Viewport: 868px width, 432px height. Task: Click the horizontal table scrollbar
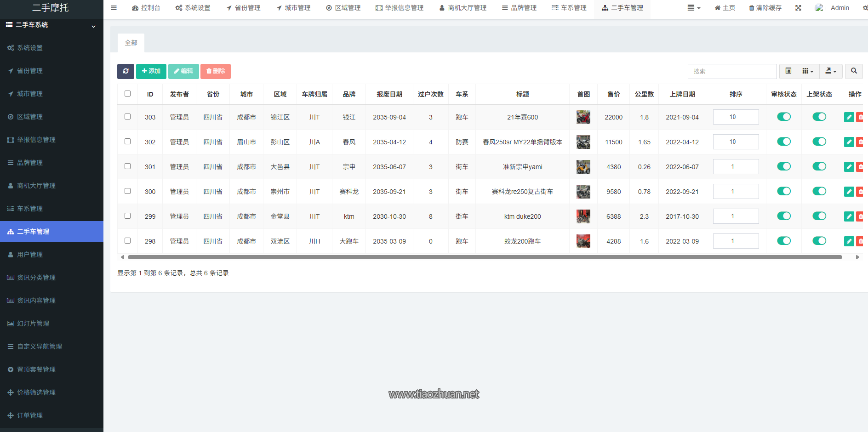tap(485, 257)
